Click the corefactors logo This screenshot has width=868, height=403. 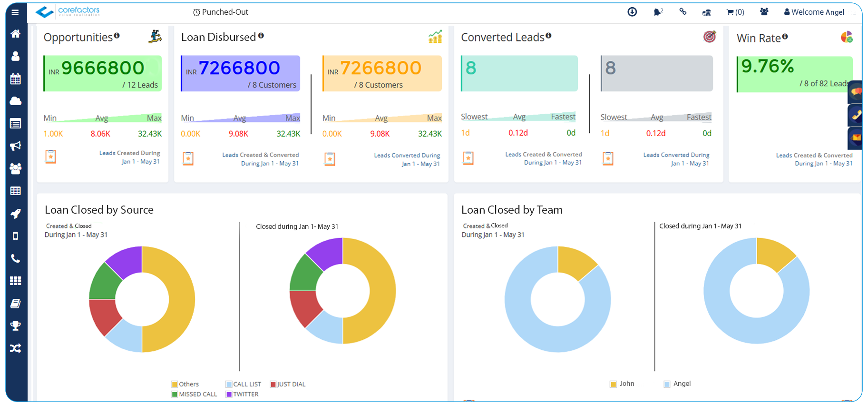[68, 11]
